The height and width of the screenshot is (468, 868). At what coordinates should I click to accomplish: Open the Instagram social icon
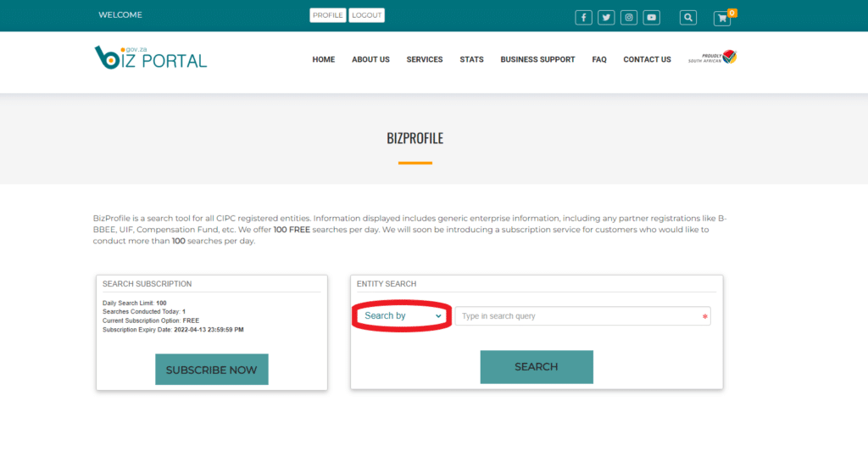[x=629, y=18]
